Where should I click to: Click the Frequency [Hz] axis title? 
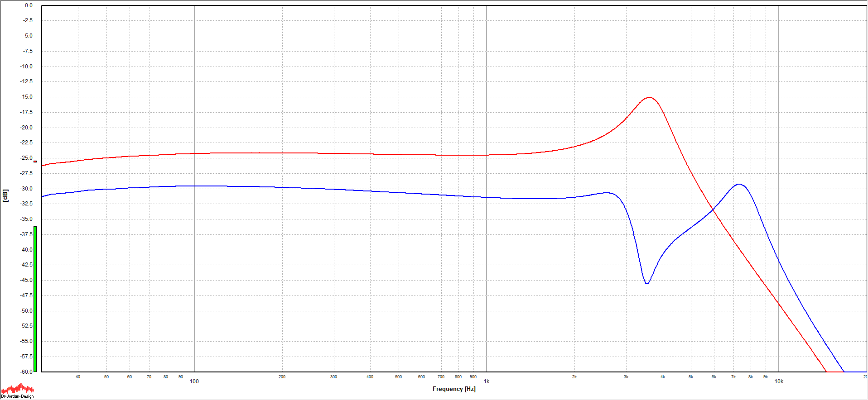[x=454, y=389]
